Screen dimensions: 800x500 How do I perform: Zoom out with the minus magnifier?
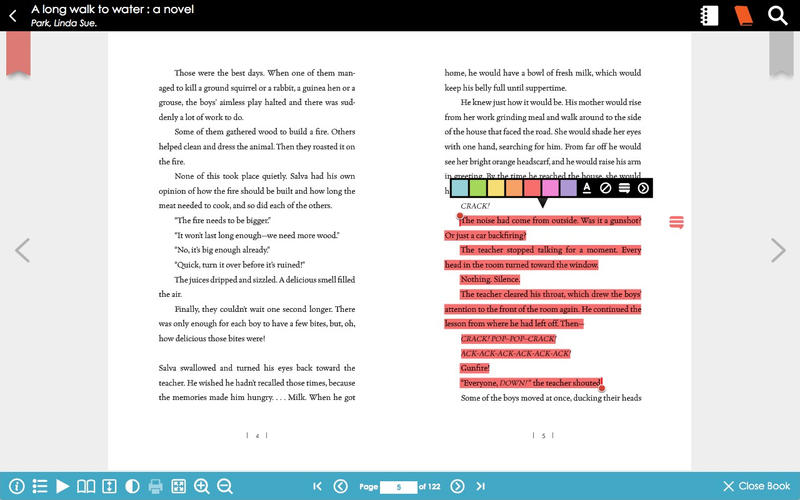[x=225, y=486]
